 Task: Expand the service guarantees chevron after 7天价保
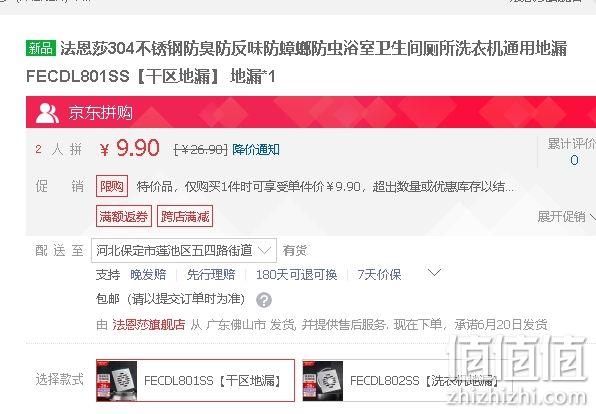click(x=434, y=273)
